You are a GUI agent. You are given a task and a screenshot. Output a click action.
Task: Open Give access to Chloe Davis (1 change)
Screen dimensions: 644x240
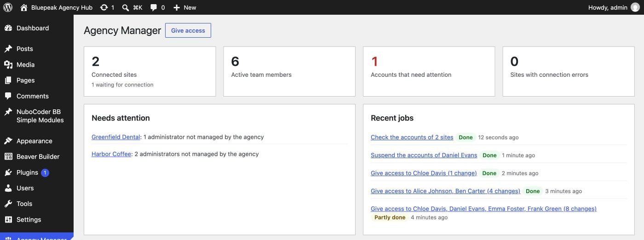[x=424, y=173]
